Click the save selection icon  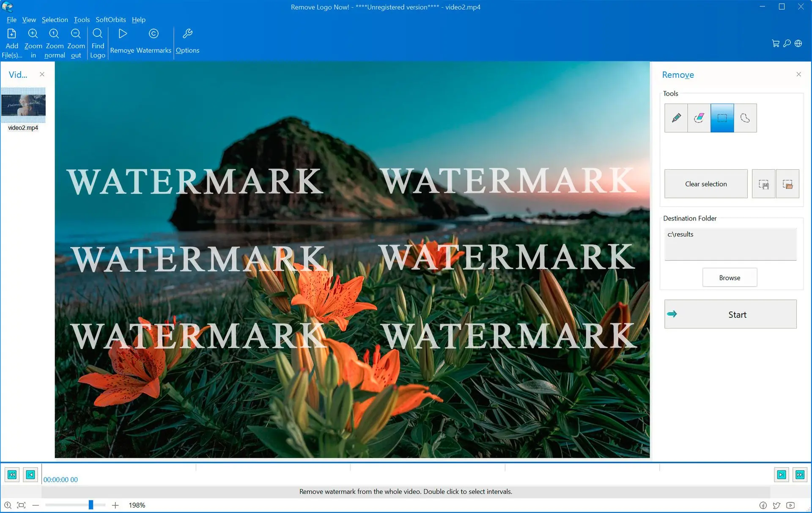pos(763,184)
